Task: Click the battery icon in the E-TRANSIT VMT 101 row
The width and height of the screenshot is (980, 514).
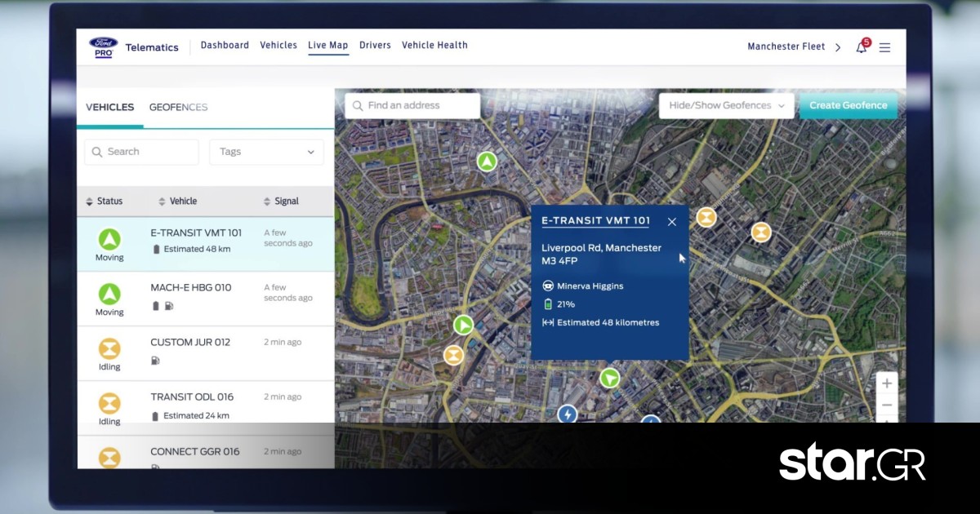Action: (x=156, y=250)
